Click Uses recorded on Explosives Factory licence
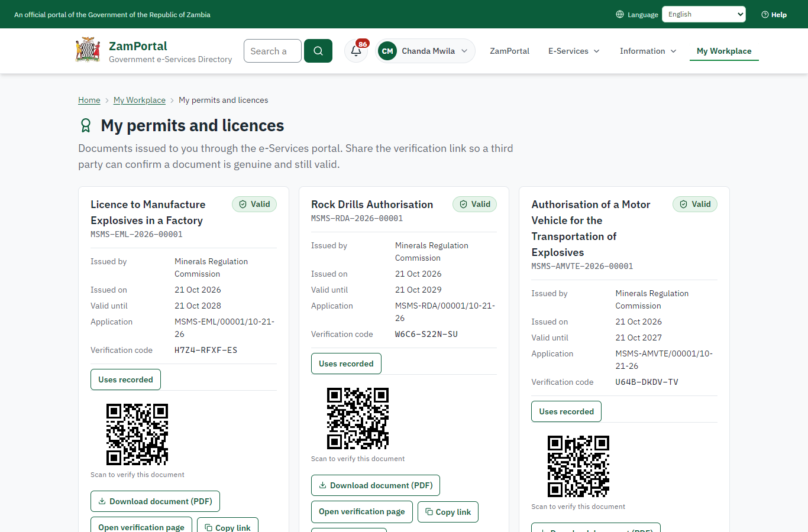Image resolution: width=808 pixels, height=532 pixels. [125, 379]
